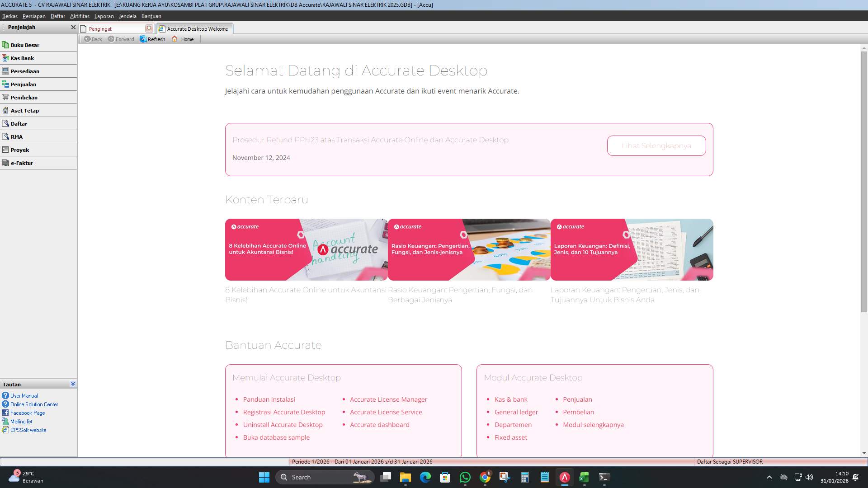Click the Home icon in the toolbar

point(183,39)
